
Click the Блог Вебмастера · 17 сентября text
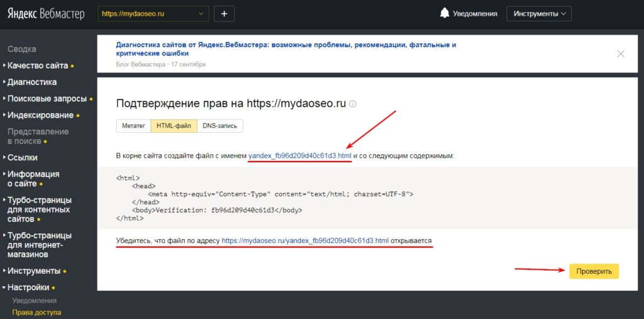point(161,65)
